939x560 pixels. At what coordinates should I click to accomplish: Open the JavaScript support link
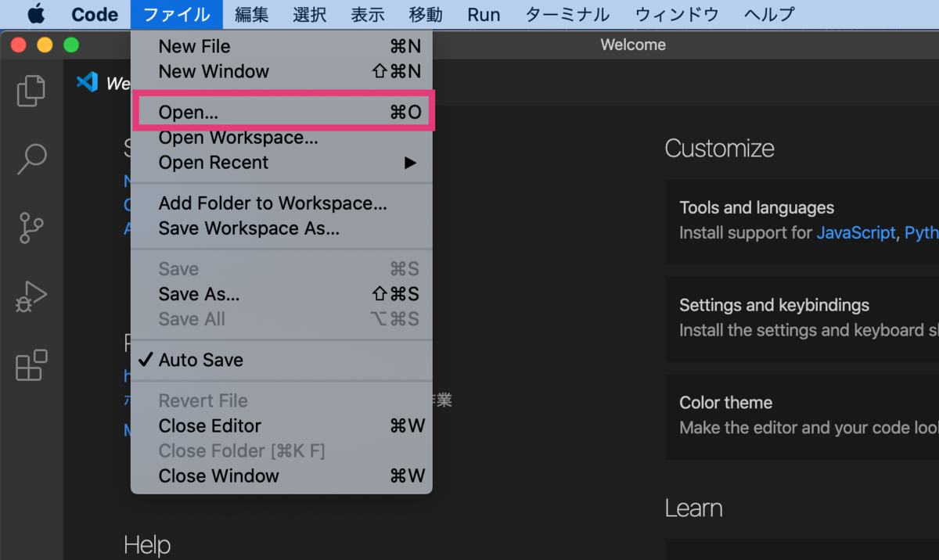pos(855,233)
